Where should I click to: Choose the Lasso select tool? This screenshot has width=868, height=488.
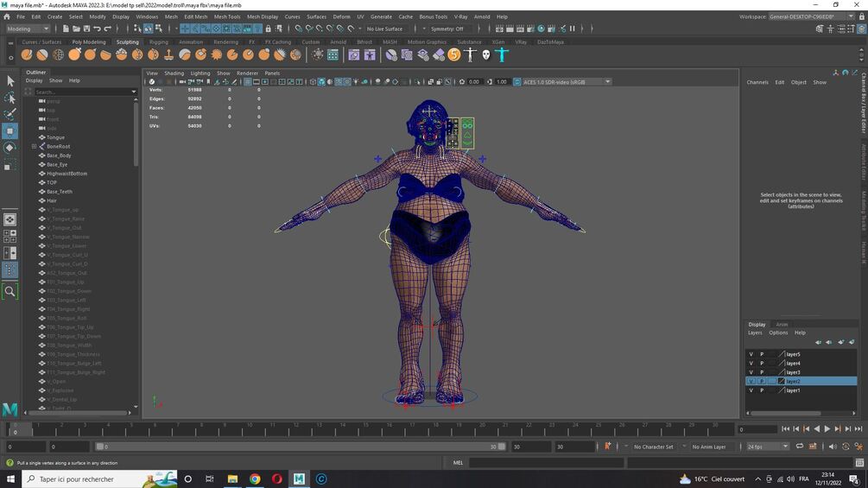click(10, 98)
